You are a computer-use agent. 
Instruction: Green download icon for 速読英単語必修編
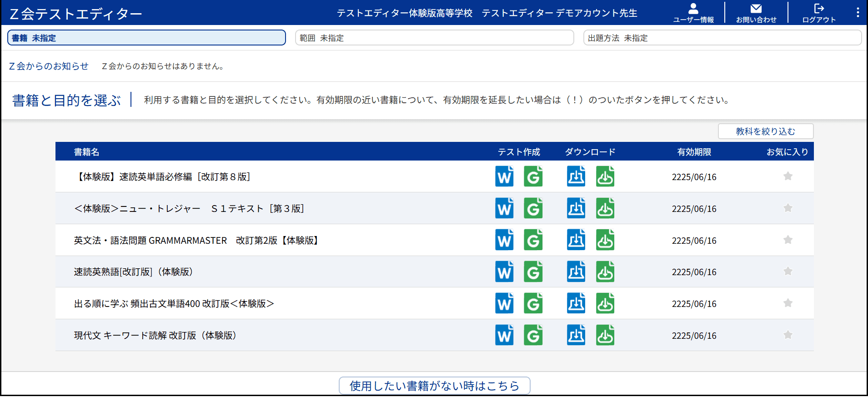(605, 176)
